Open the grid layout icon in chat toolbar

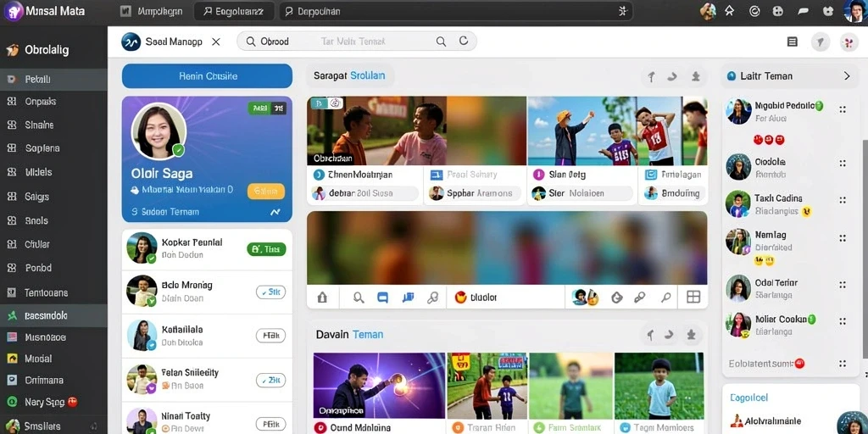[x=693, y=298]
